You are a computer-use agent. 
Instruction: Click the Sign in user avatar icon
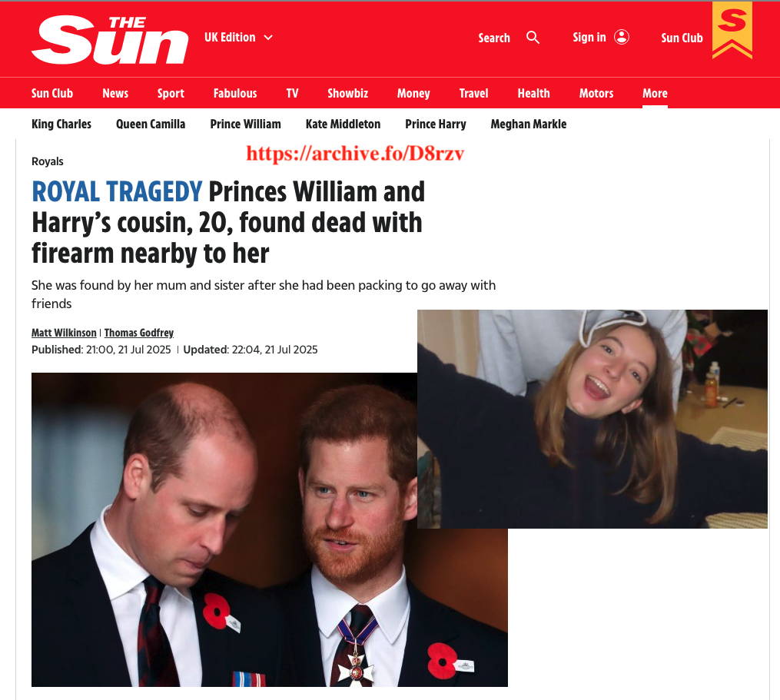pyautogui.click(x=622, y=38)
